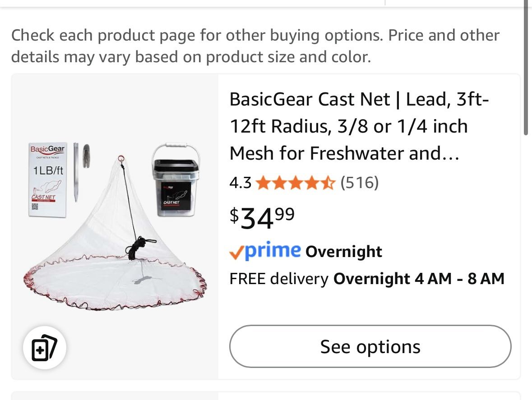Click the $34.99 price
532x400 pixels.
point(262,216)
